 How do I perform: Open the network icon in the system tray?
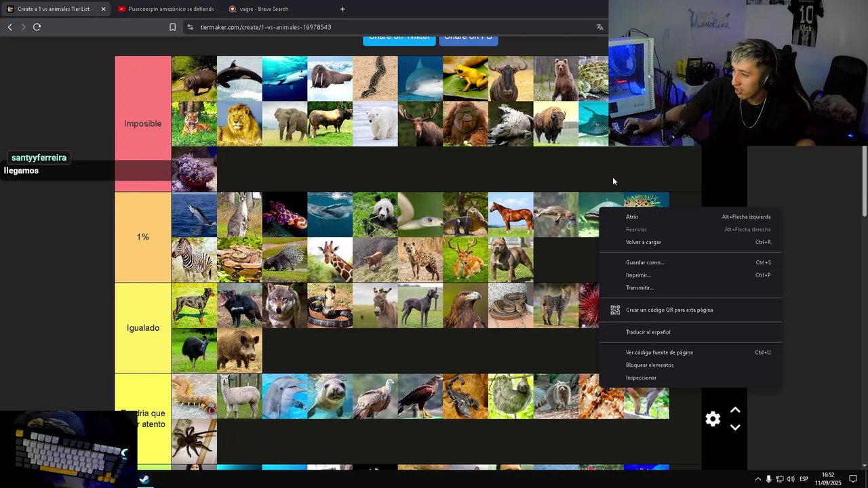click(780, 479)
